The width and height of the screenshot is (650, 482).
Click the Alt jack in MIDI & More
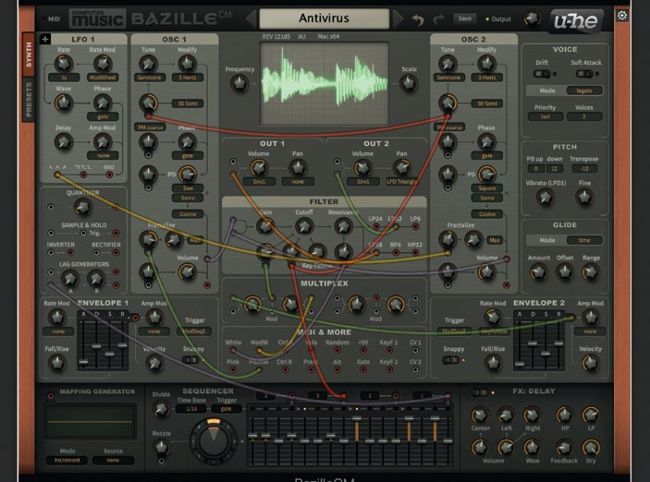coord(337,370)
